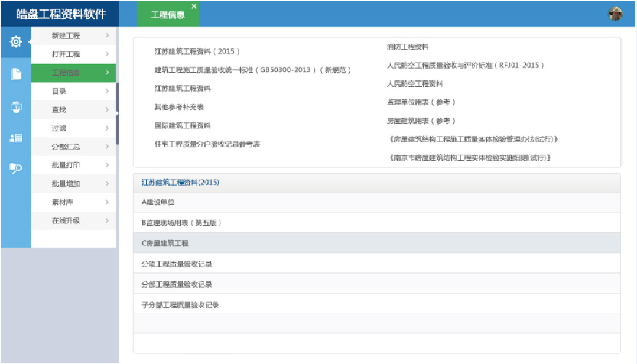Open the user avatar at top right

coord(616,14)
